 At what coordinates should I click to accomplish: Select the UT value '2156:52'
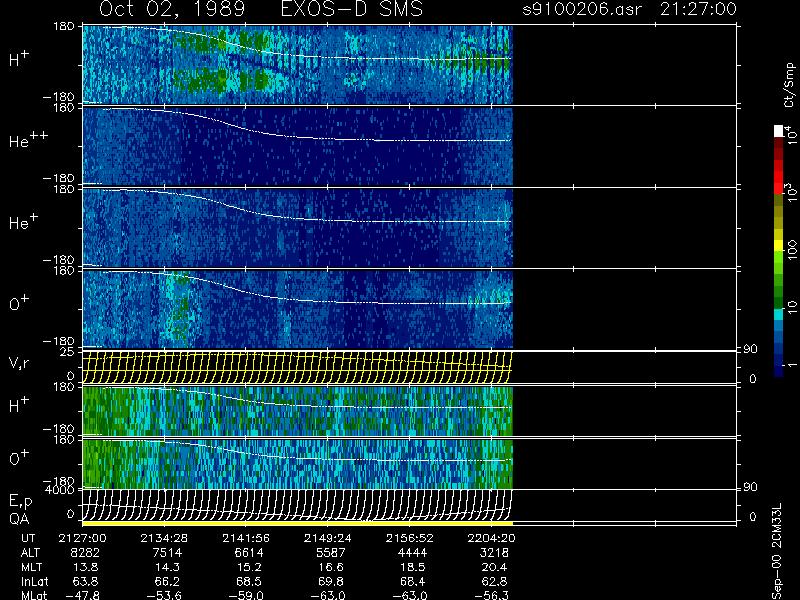point(410,538)
